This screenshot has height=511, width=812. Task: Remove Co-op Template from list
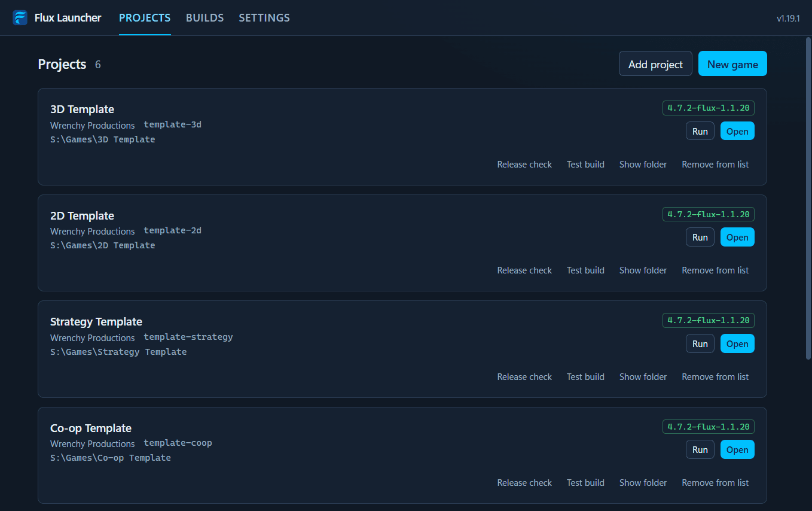click(x=715, y=483)
